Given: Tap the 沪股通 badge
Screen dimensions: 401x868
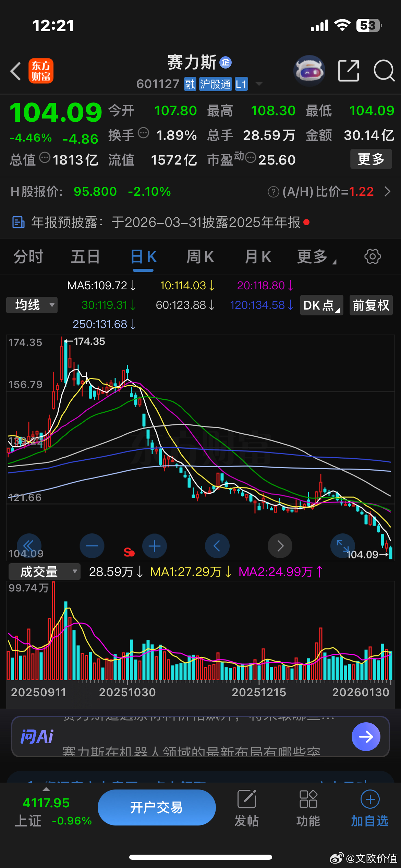Looking at the screenshot, I should [x=215, y=84].
